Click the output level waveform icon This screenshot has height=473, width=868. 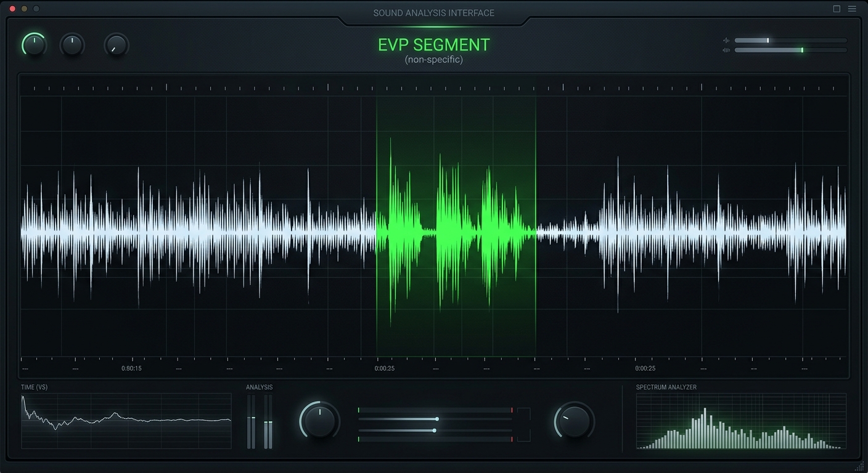point(726,40)
